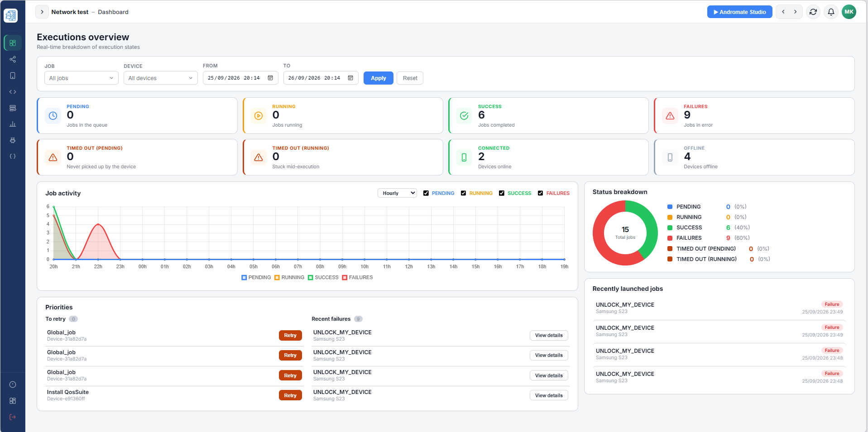Click the Dashboard breadcrumb
868x432 pixels.
coord(113,12)
